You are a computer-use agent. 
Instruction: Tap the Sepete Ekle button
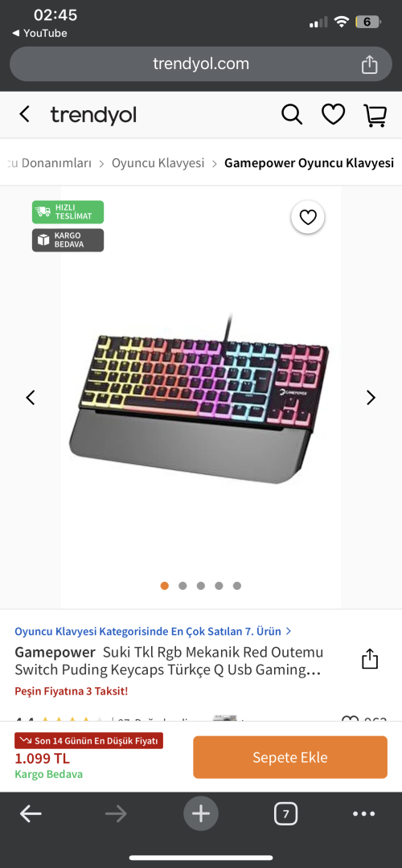tap(290, 757)
